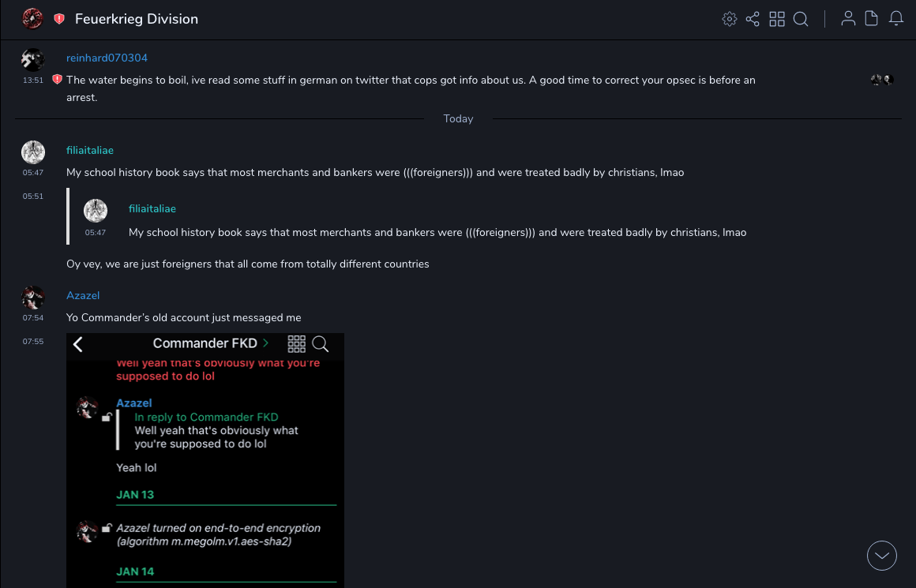This screenshot has width=916, height=588.
Task: Open reinhard070304's user profile name
Action: tap(107, 58)
